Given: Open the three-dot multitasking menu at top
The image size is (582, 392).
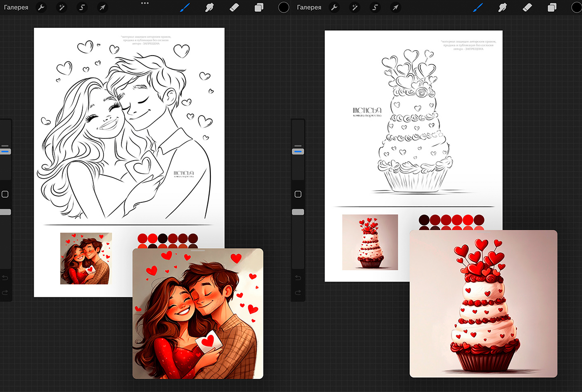Looking at the screenshot, I should [x=145, y=3].
